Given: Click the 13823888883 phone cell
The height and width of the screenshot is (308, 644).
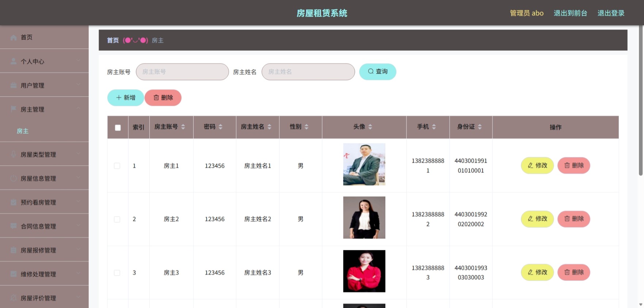Looking at the screenshot, I should pos(428,273).
